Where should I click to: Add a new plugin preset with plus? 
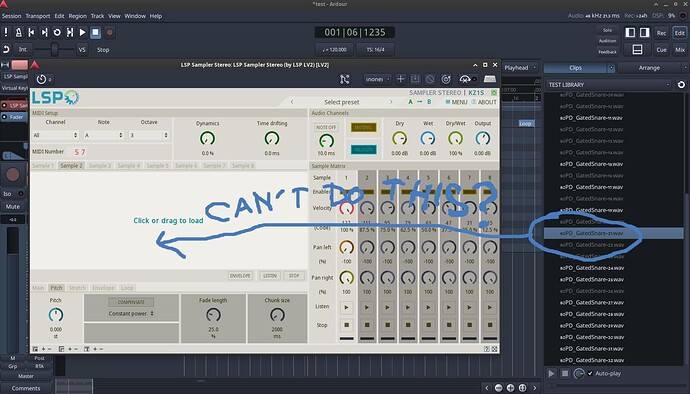[400, 79]
